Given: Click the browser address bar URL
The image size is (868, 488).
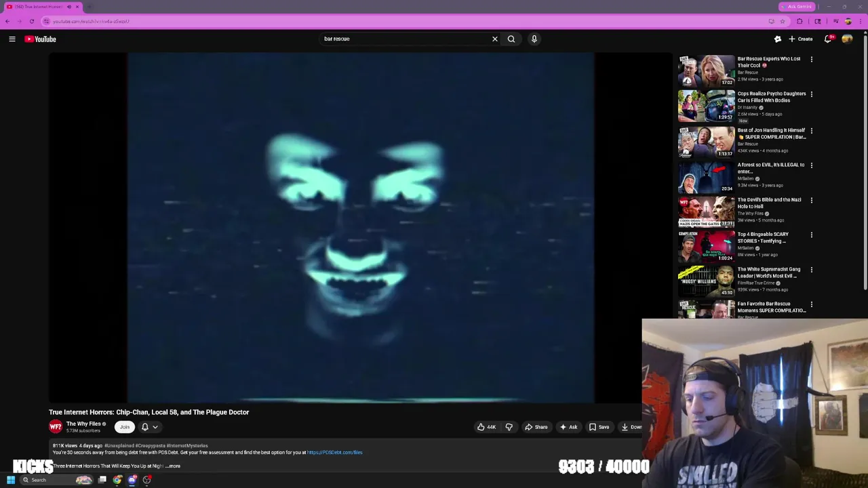Looking at the screenshot, I should pyautogui.click(x=91, y=21).
